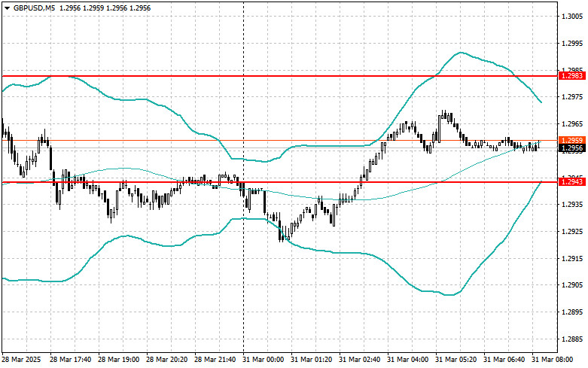Click the 28 Mar 2025 time label
Image resolution: width=588 pixels, height=368 pixels.
pos(21,360)
